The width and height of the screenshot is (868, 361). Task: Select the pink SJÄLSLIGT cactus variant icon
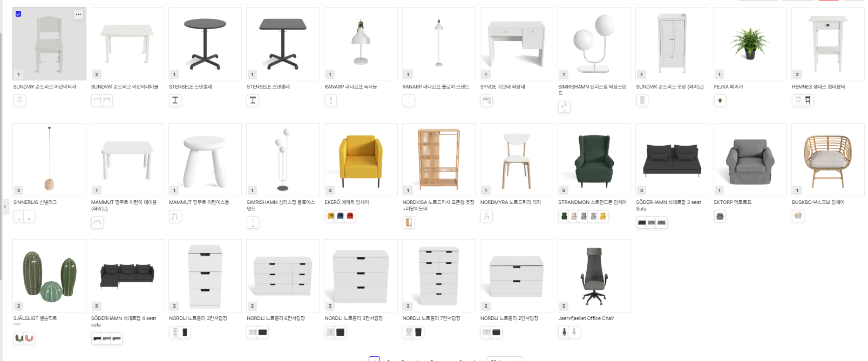point(29,338)
